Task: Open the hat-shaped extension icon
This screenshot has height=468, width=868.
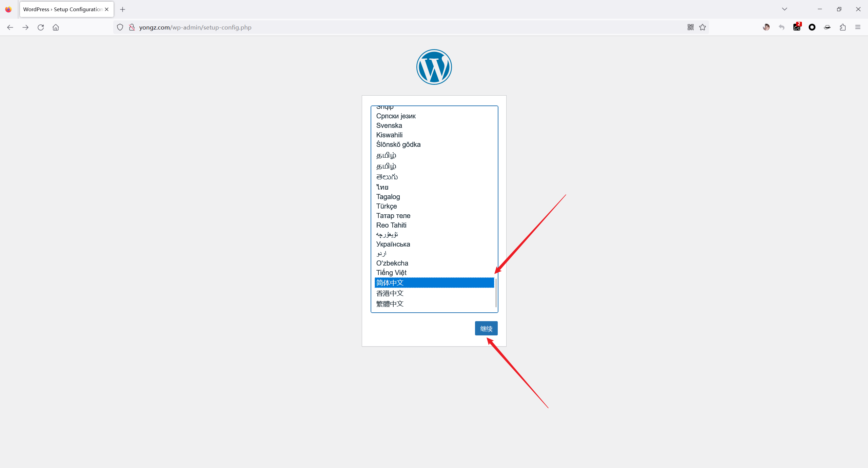Action: [827, 27]
